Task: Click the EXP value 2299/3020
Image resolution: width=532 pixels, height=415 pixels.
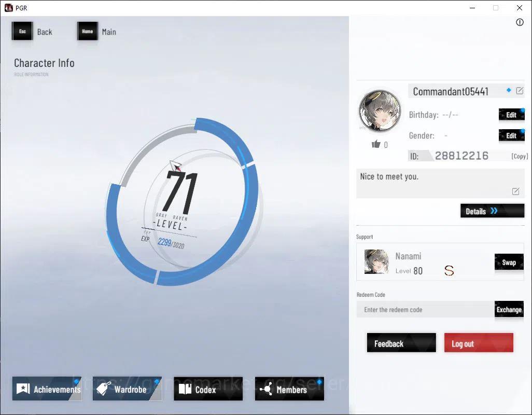Action: pos(171,243)
